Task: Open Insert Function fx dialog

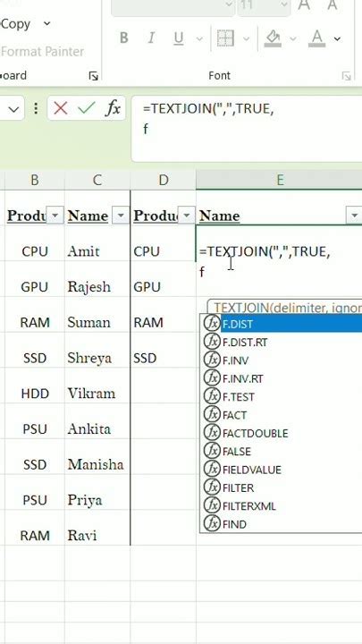Action: pos(113,108)
